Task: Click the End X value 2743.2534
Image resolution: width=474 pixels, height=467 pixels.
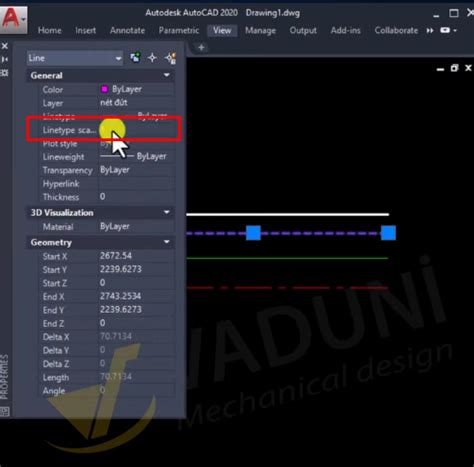Action: 120,296
